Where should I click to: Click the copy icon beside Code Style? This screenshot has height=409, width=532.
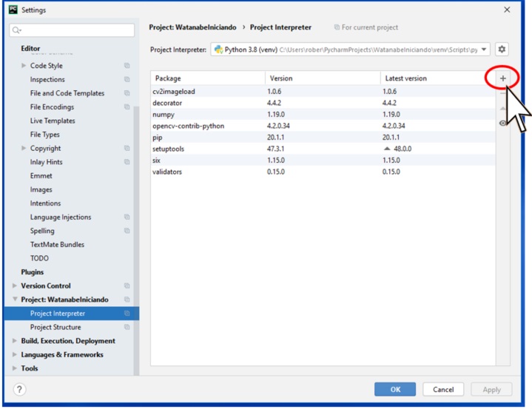[127, 66]
